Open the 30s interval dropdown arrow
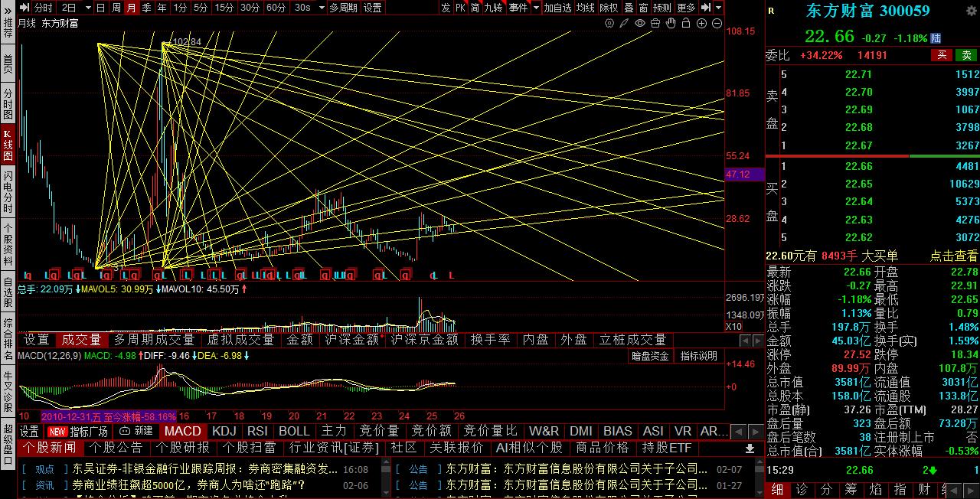The width and height of the screenshot is (980, 499). pos(322,8)
